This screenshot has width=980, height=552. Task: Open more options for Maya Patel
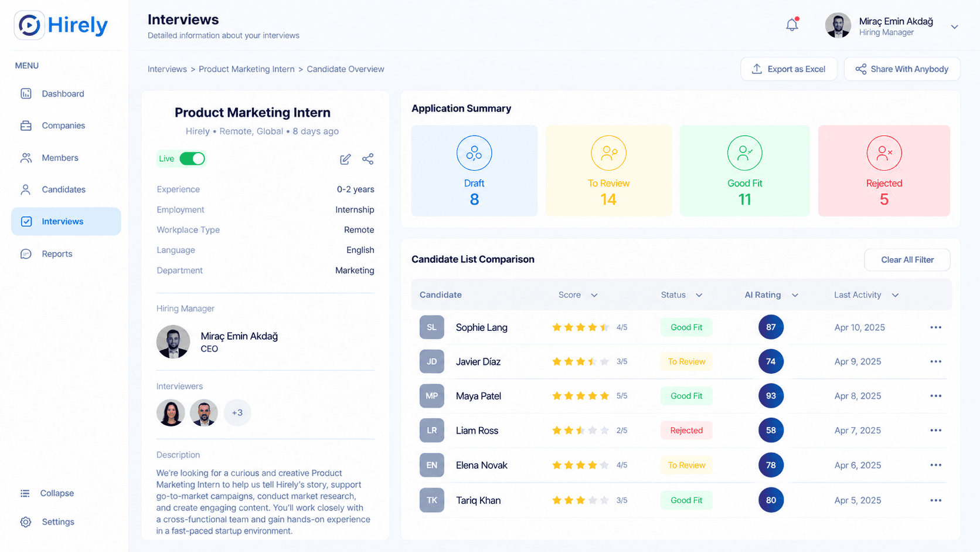tap(935, 396)
